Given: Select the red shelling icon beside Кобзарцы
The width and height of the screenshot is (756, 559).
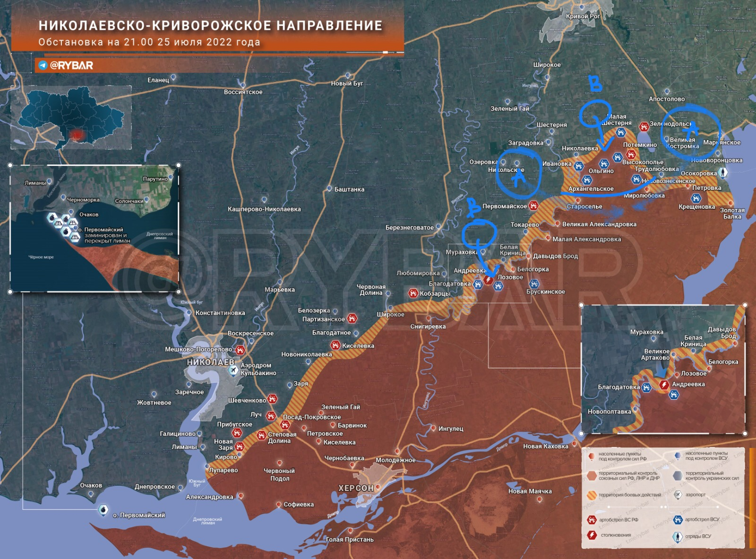Looking at the screenshot, I should pos(413,293).
